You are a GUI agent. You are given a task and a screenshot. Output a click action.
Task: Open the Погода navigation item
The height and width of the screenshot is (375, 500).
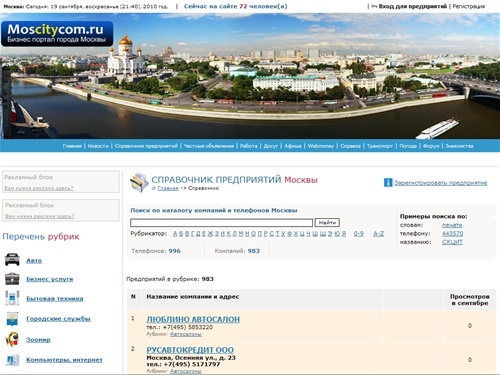(x=408, y=146)
